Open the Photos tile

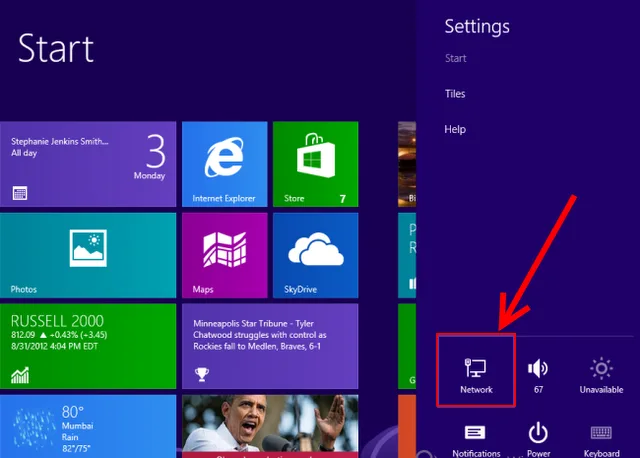coord(88,255)
